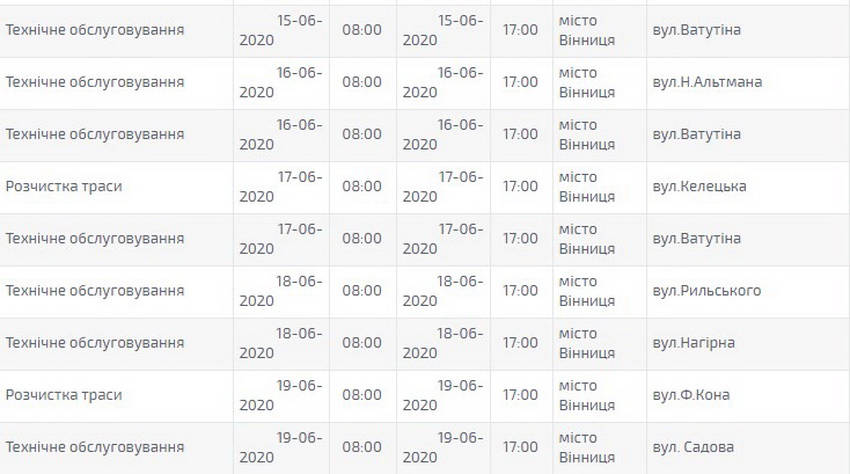The height and width of the screenshot is (474, 850).
Task: Click Розчистка траси in the вул.Келецька row
Action: [x=64, y=186]
